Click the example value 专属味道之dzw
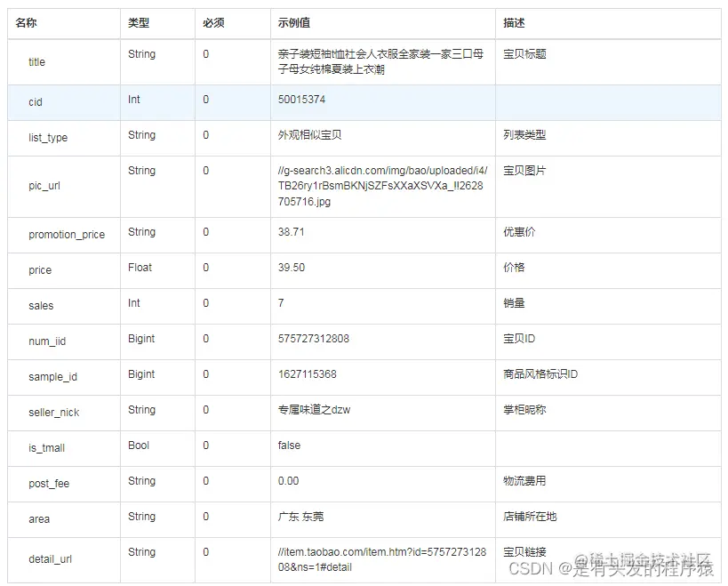Image resolution: width=728 pixels, height=586 pixels. coord(314,410)
